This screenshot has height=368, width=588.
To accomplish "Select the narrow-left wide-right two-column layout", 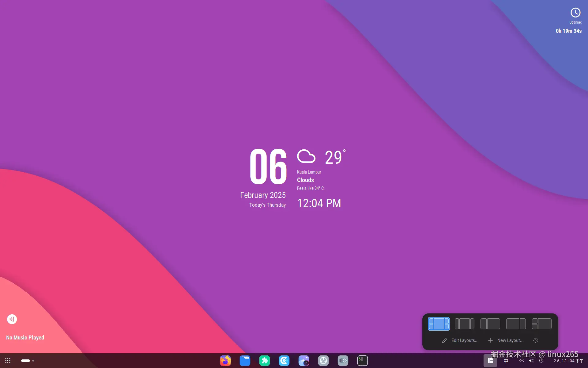I will 490,324.
